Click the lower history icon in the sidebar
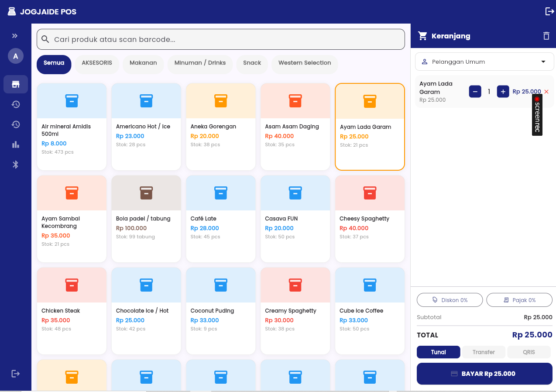The image size is (556, 392). [16, 124]
